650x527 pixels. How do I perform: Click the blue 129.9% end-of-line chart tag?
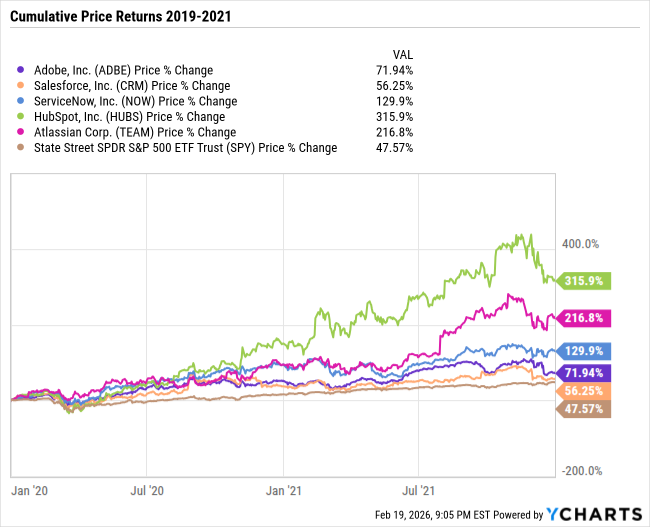(x=583, y=351)
